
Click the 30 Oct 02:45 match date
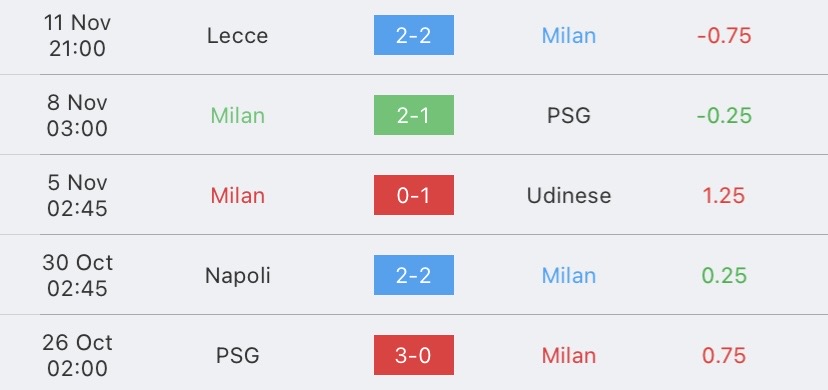[x=77, y=275]
